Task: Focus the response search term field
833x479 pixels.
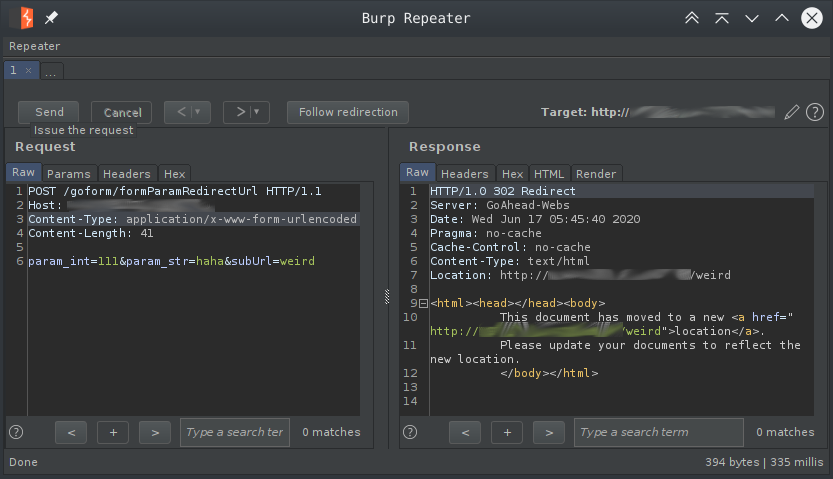Action: (658, 432)
